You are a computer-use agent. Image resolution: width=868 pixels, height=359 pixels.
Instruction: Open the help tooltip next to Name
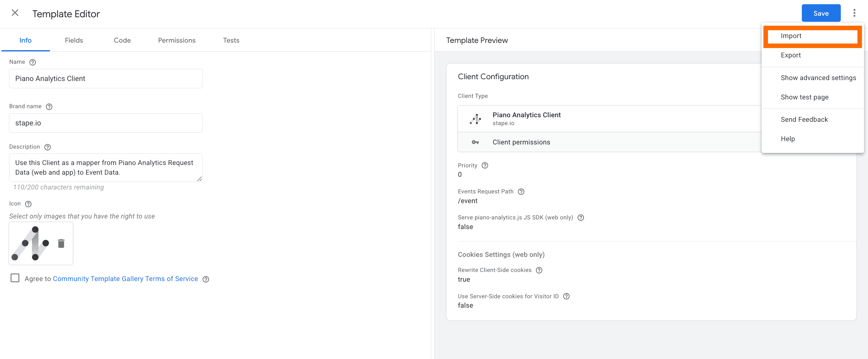[33, 62]
